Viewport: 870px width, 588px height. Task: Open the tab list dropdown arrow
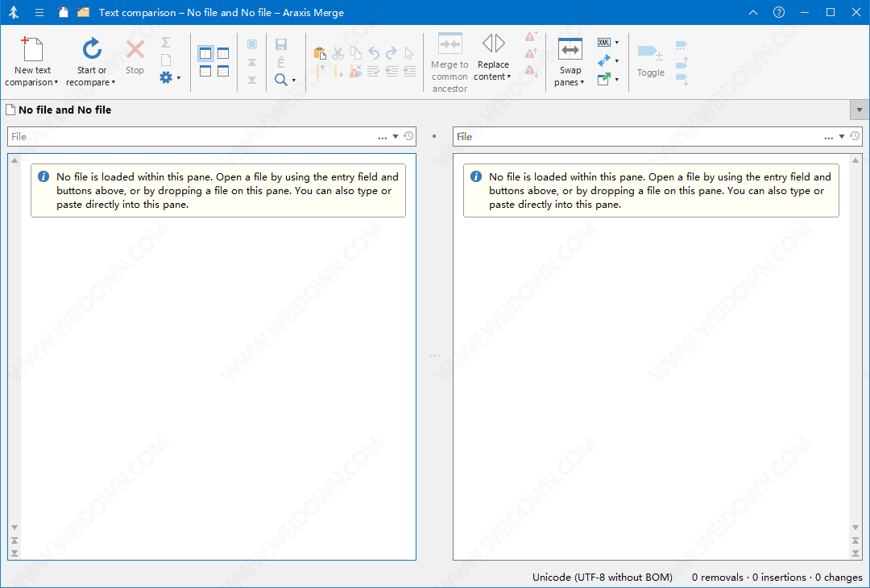[x=860, y=110]
